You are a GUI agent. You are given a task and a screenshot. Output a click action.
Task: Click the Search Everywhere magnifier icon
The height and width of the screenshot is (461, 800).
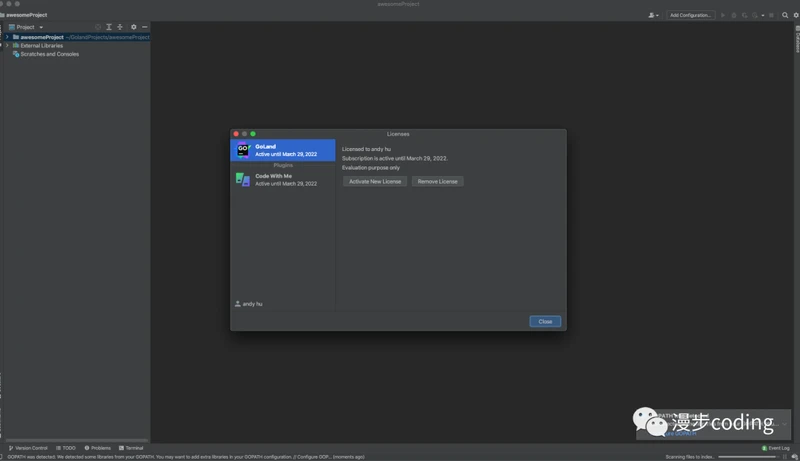[785, 15]
